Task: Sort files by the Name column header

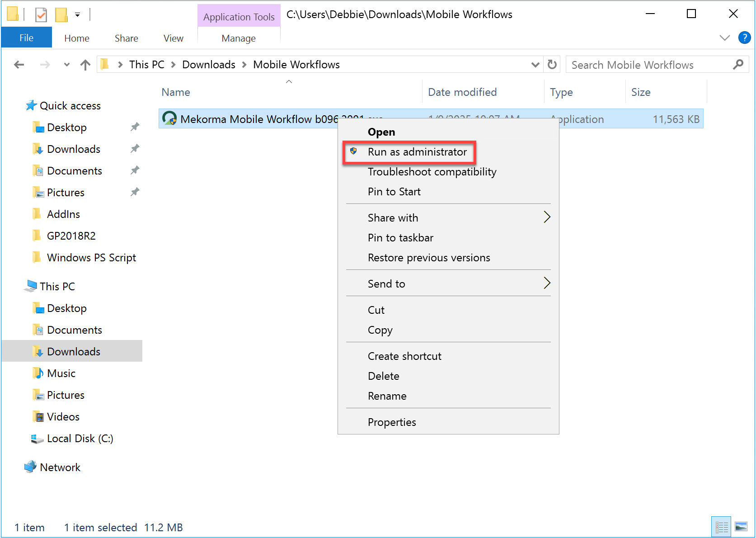Action: [x=176, y=92]
